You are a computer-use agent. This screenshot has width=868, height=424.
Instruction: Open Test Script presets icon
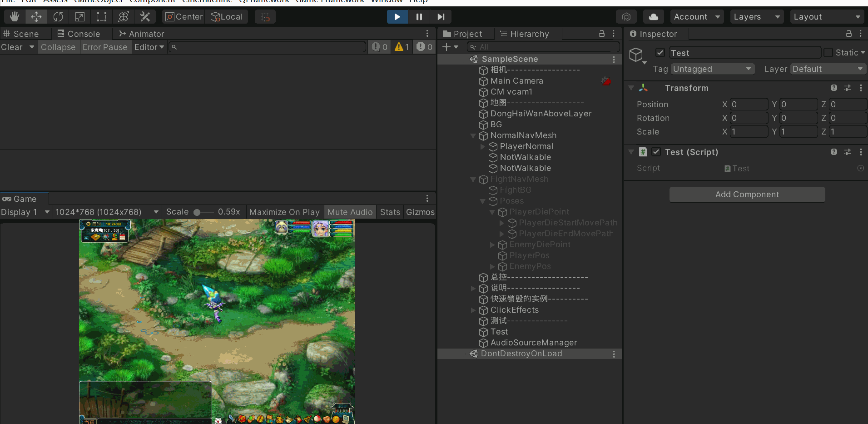tap(848, 152)
